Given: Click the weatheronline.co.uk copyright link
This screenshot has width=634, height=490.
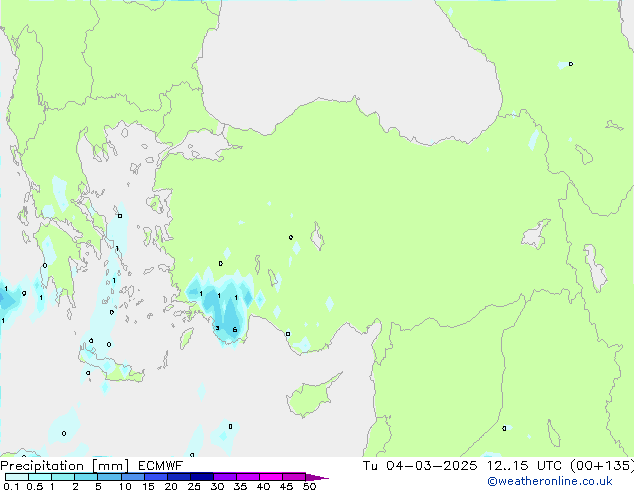Looking at the screenshot, I should 550,481.
